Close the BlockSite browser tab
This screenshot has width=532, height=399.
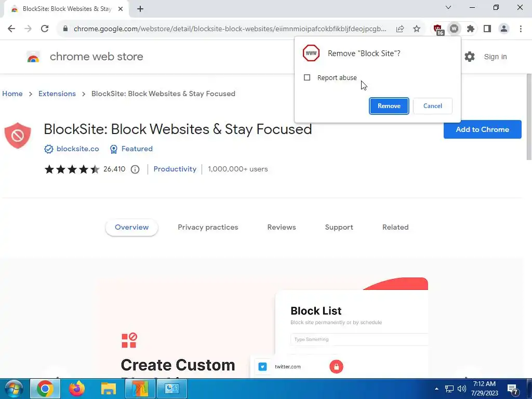(x=121, y=9)
